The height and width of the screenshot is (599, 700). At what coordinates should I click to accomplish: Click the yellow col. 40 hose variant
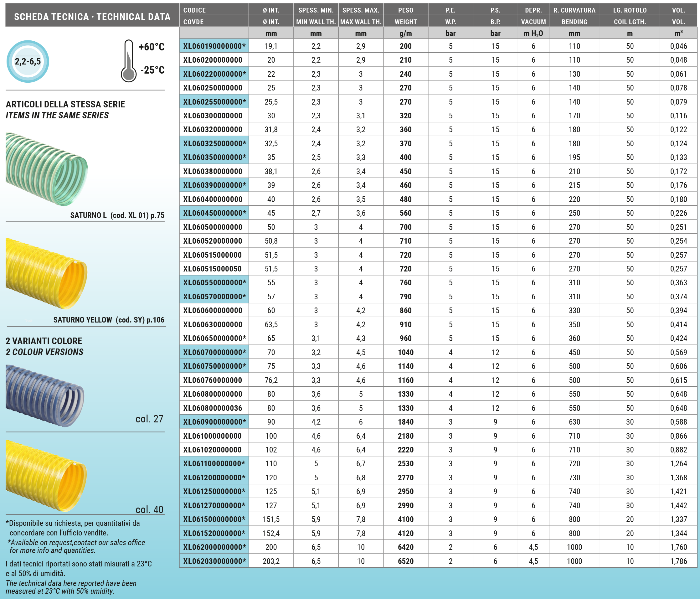[x=46, y=476]
